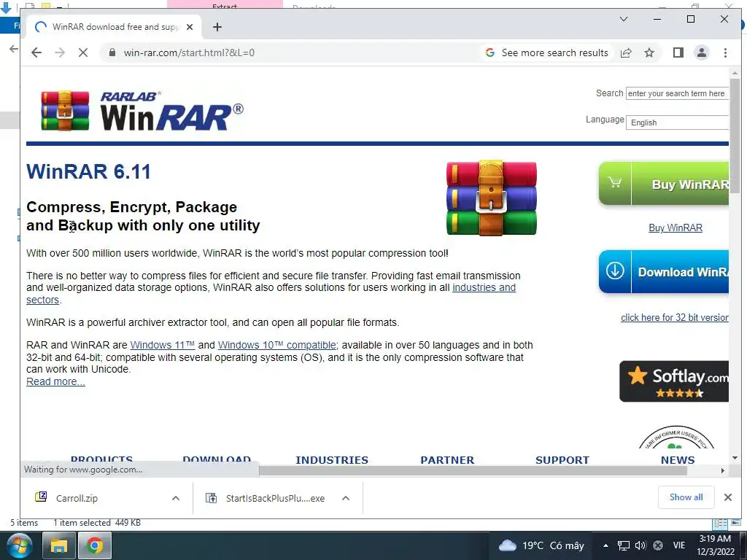
Task: Open the Chrome three-dot menu
Action: [725, 52]
